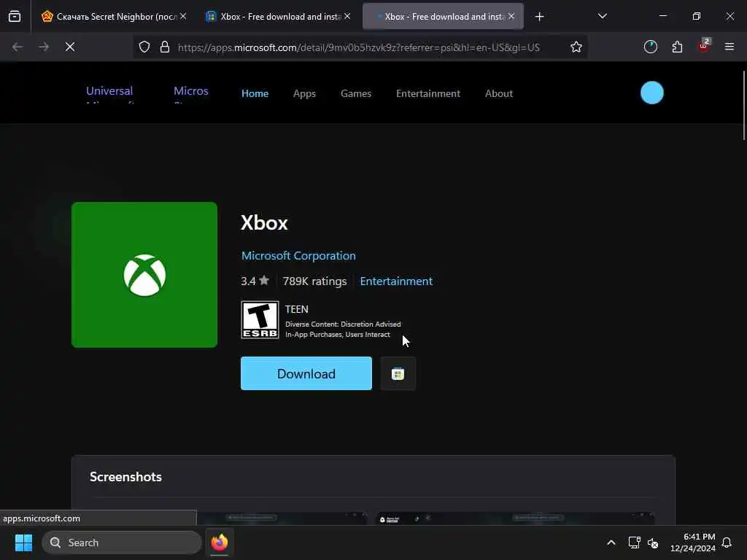747x560 pixels.
Task: Go to the Entertainment navigation item
Action: coord(427,93)
